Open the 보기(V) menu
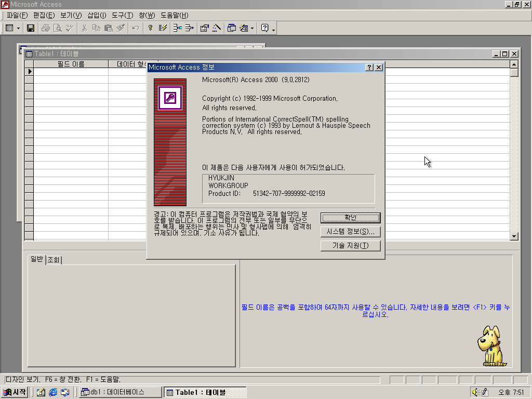This screenshot has height=399, width=532. [71, 15]
